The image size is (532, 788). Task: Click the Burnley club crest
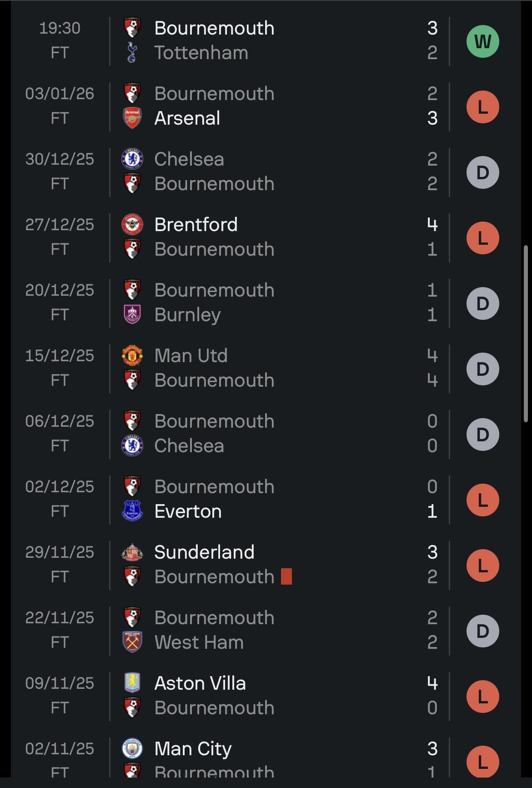(132, 314)
